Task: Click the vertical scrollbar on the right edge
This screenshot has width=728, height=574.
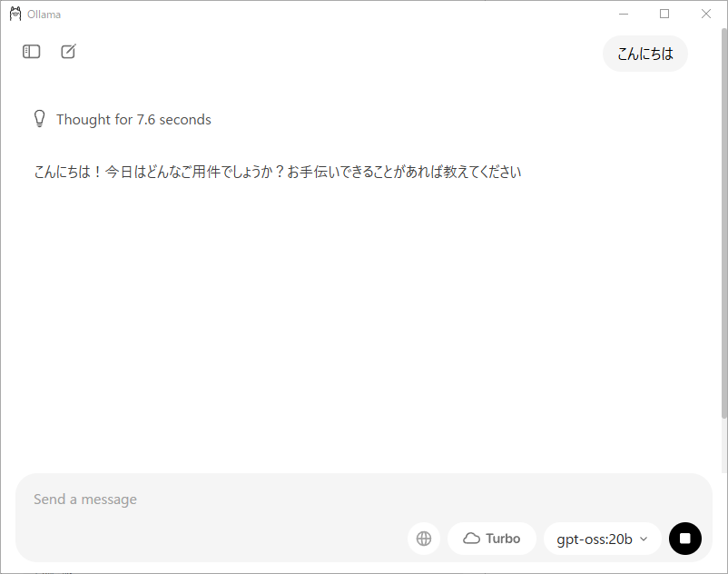Action: (723, 223)
